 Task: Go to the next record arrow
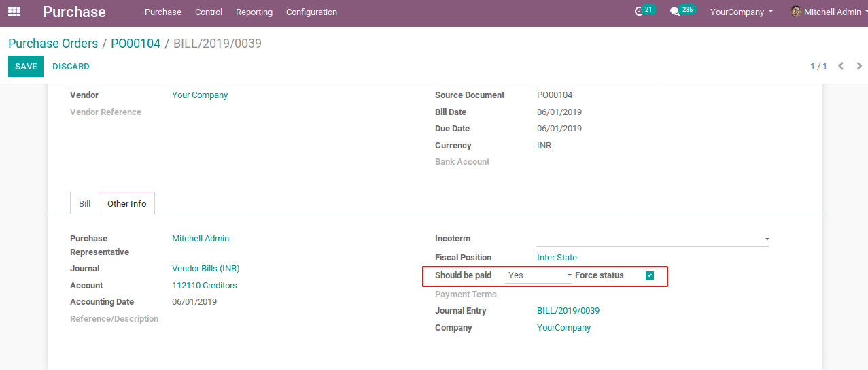pos(859,66)
